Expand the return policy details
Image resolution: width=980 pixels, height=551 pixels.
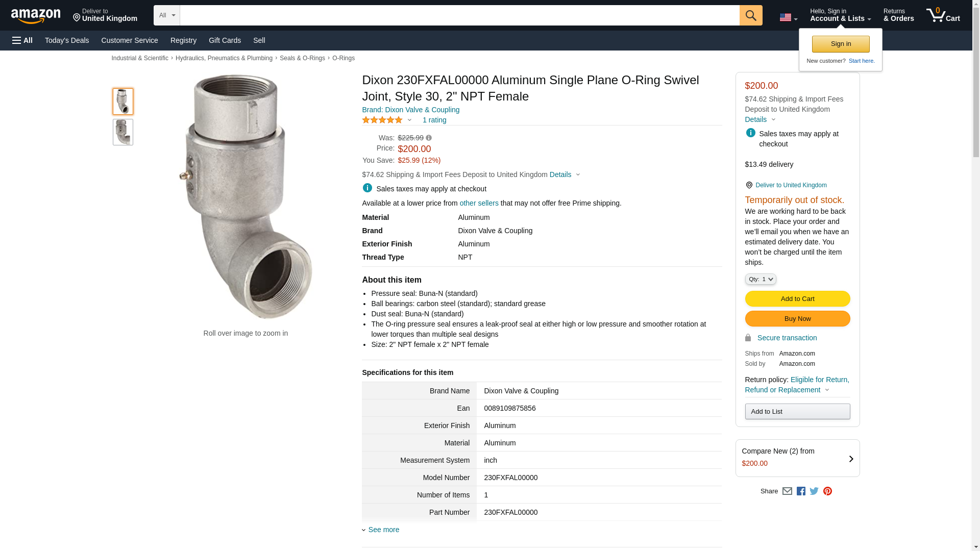pyautogui.click(x=827, y=390)
